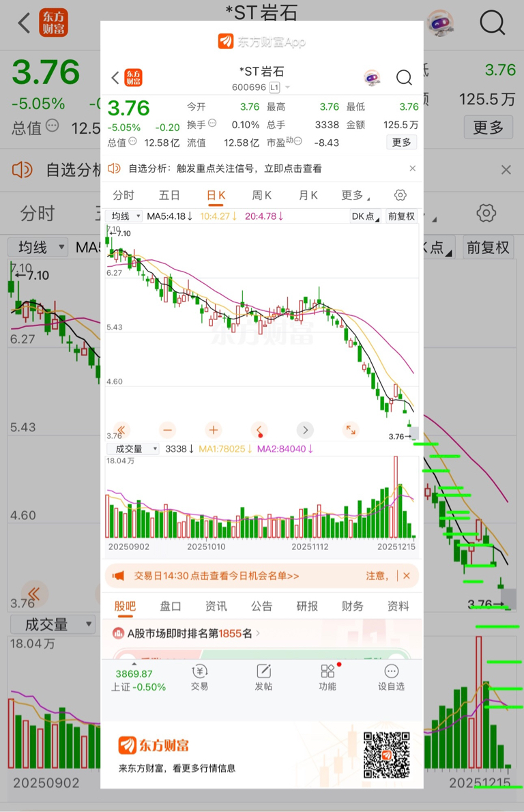Tap info icon next to 总值 in card
524x812 pixels.
coord(132,141)
